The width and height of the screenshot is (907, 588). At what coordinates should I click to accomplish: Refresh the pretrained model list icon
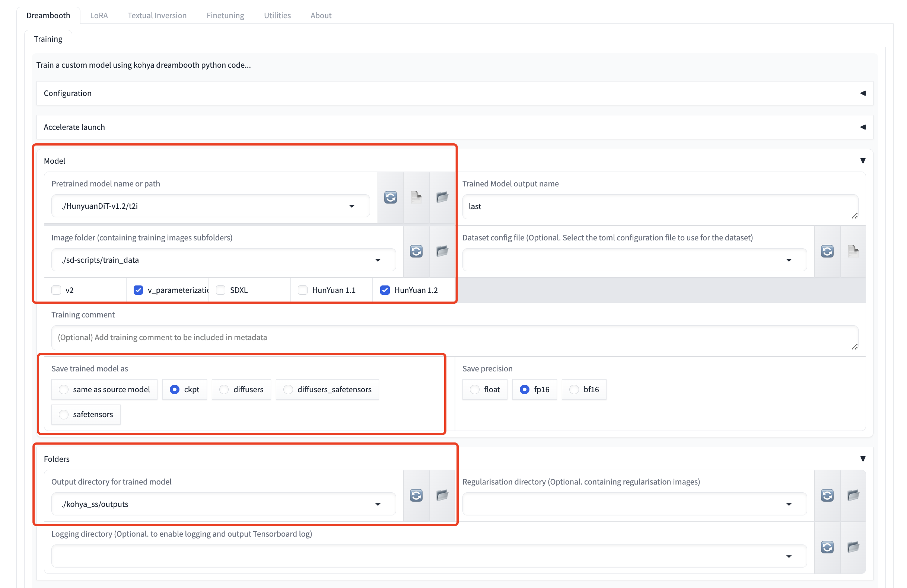390,197
